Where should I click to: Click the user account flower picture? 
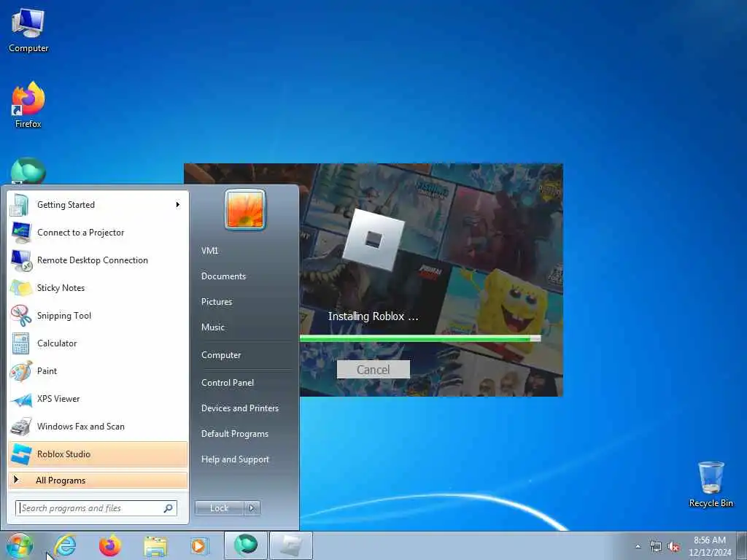coord(245,209)
